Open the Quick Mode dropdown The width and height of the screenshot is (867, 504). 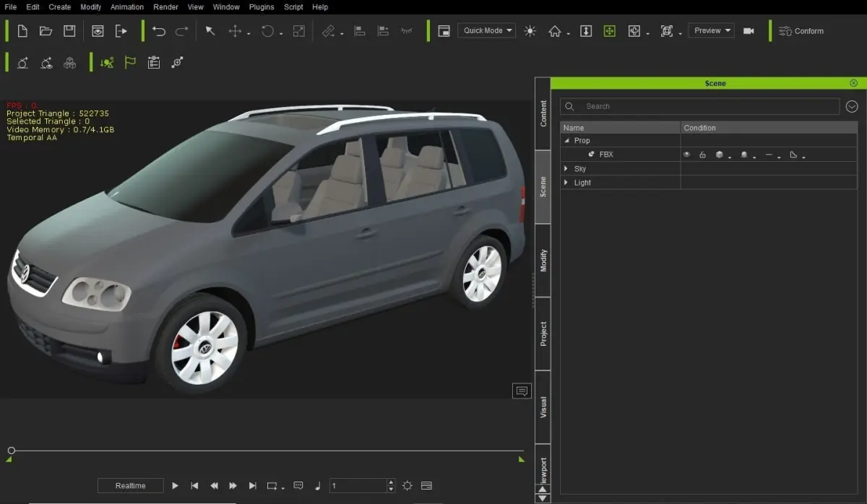point(486,31)
